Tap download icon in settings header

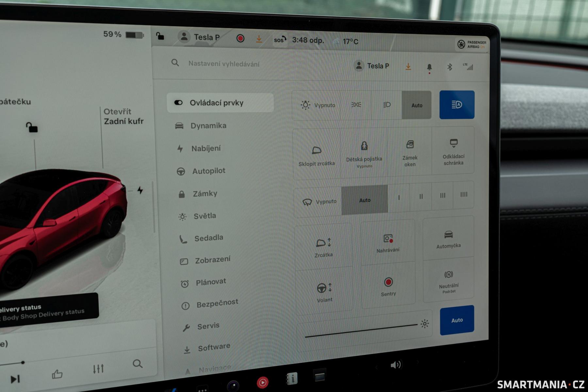[x=408, y=67]
